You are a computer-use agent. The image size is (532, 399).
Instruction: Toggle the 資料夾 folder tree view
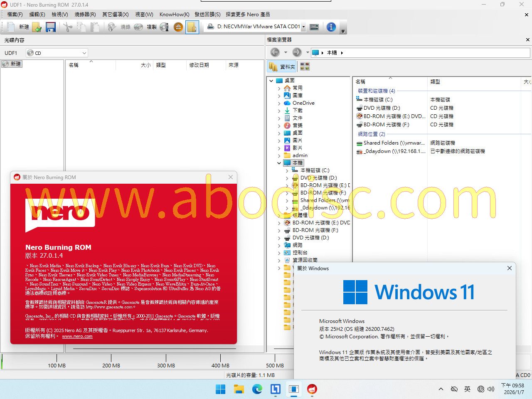[282, 66]
